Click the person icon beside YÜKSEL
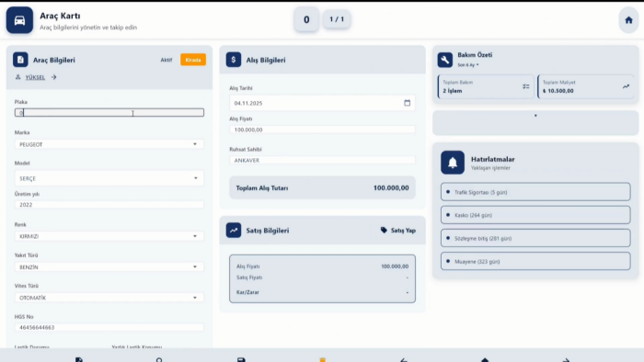This screenshot has height=362, width=644. tap(17, 77)
